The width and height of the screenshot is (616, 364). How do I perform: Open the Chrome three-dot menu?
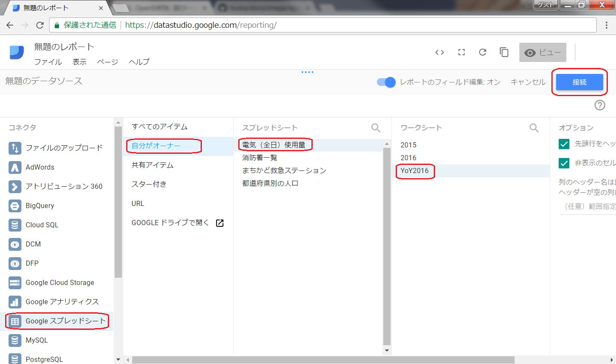(606, 25)
